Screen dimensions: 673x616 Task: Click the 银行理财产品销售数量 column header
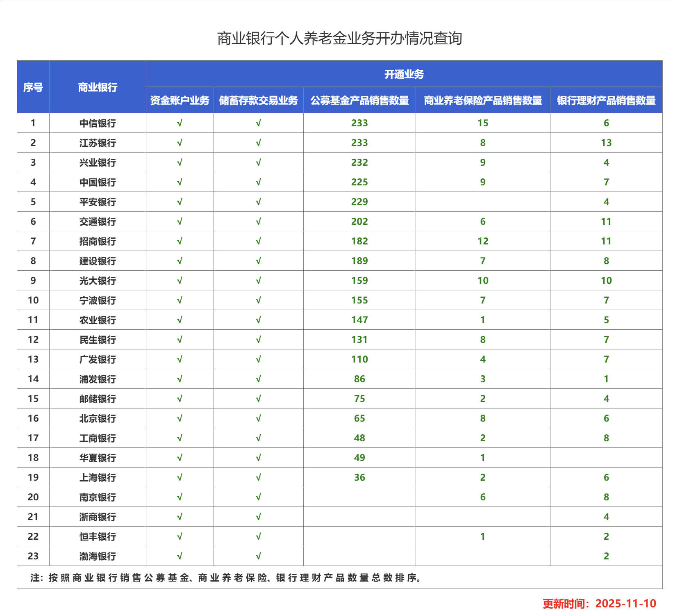pyautogui.click(x=606, y=100)
